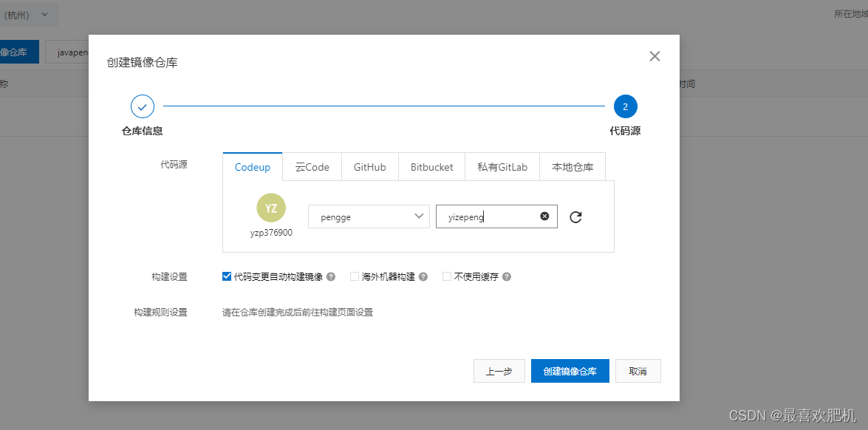Select the Codeup tab
Screen dimensions: 868x430
253,166
